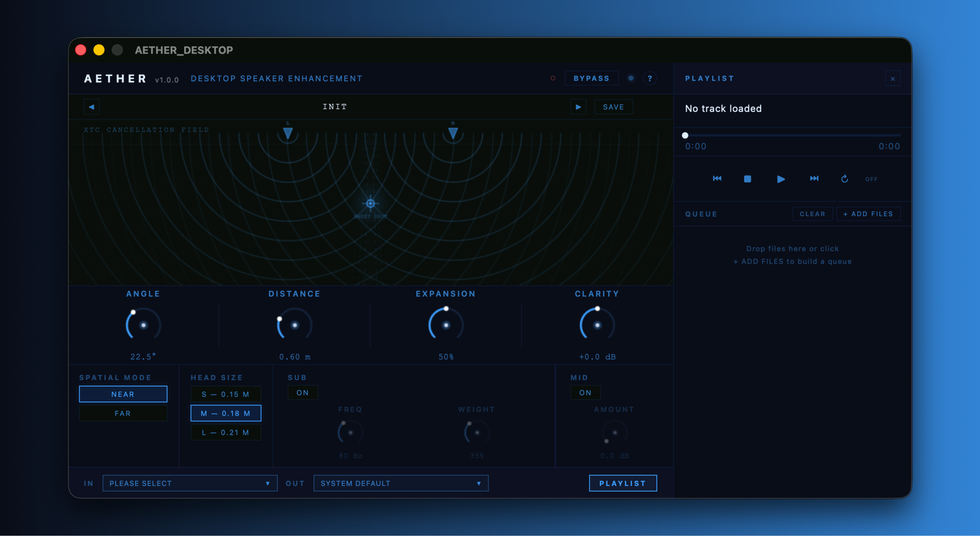Open help via the question mark icon
The height and width of the screenshot is (536, 980).
(x=650, y=78)
